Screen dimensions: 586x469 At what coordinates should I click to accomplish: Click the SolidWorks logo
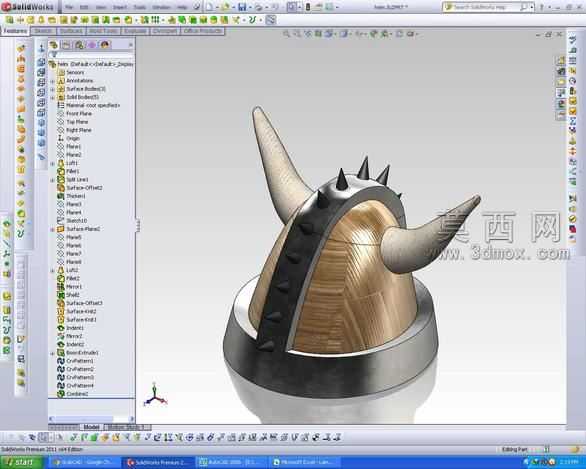tap(27, 7)
